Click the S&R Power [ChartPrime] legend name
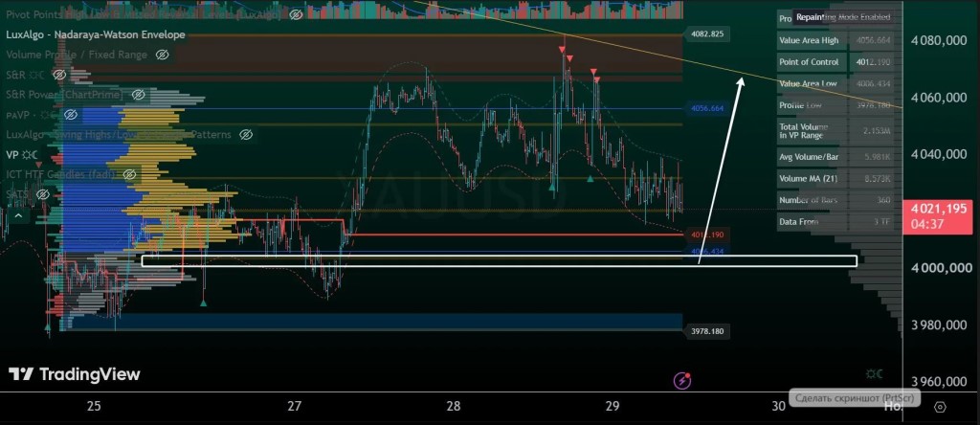This screenshot has width=980, height=425. [64, 95]
